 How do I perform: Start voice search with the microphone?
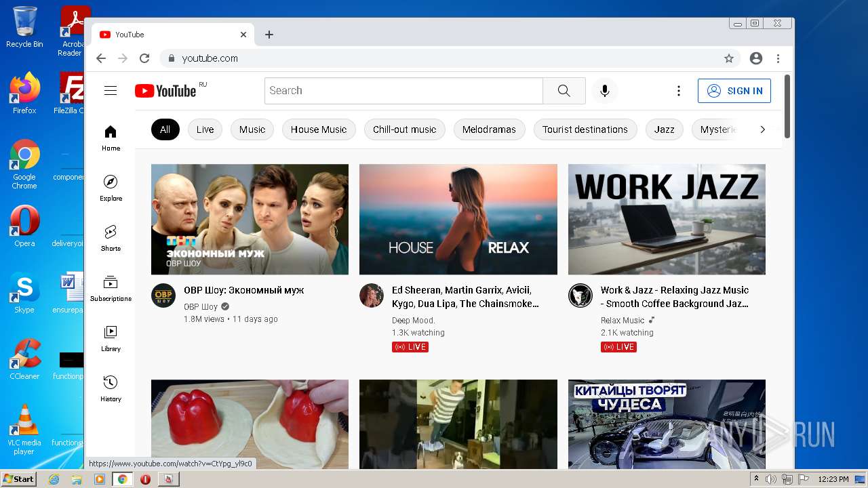pyautogui.click(x=605, y=91)
